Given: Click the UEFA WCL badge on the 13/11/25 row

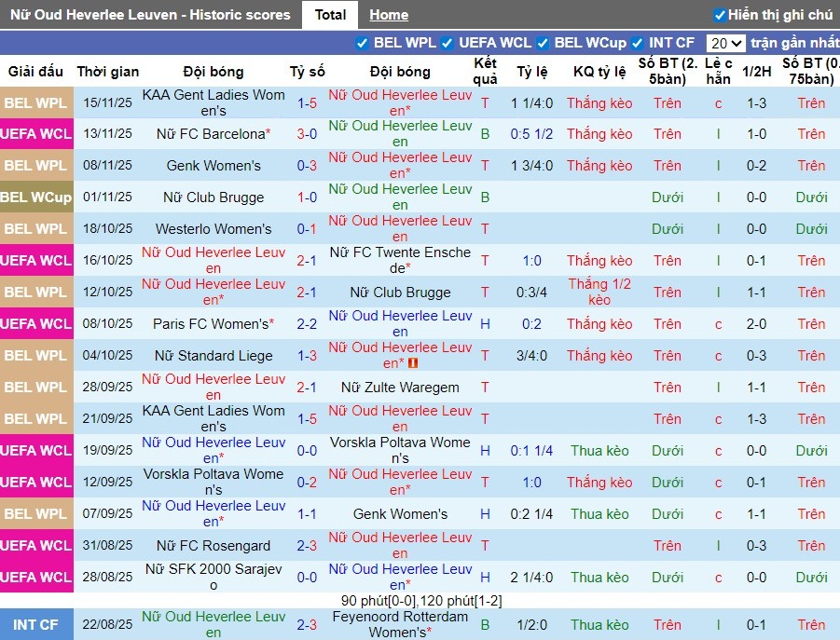Looking at the screenshot, I should coord(36,134).
